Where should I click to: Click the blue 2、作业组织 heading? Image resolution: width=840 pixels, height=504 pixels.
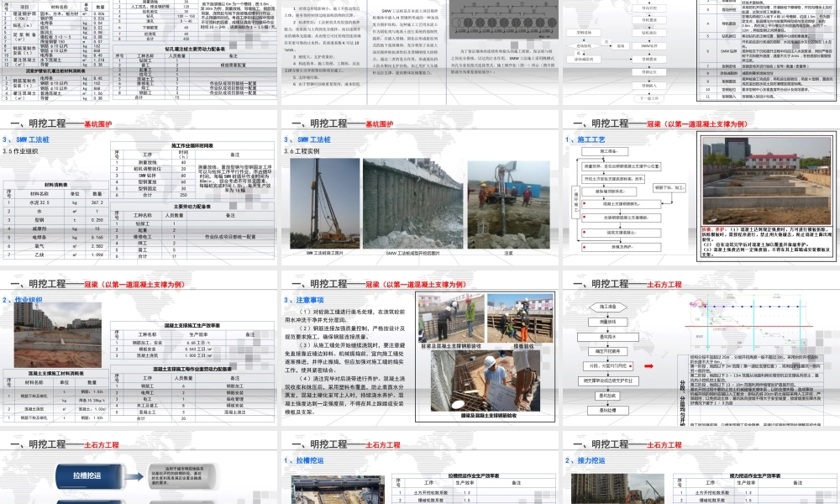pyautogui.click(x=23, y=300)
